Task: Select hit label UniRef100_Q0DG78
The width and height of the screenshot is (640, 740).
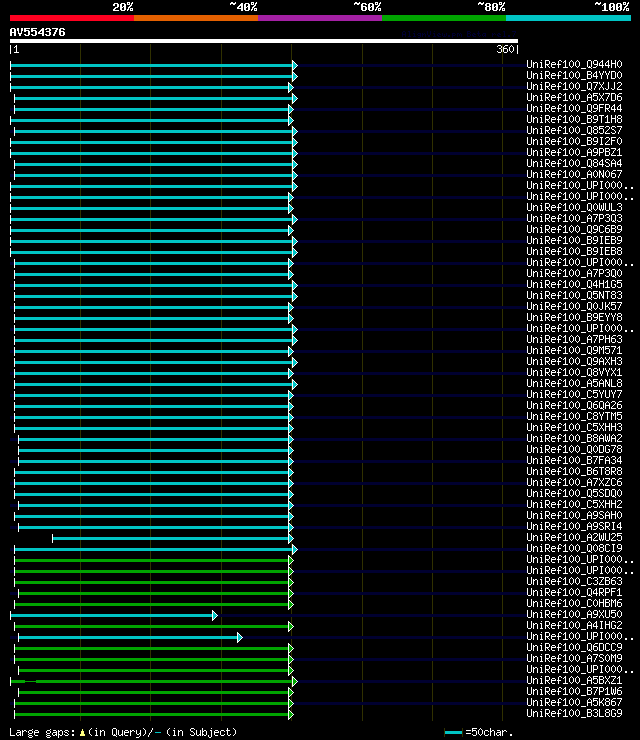Action: click(574, 449)
